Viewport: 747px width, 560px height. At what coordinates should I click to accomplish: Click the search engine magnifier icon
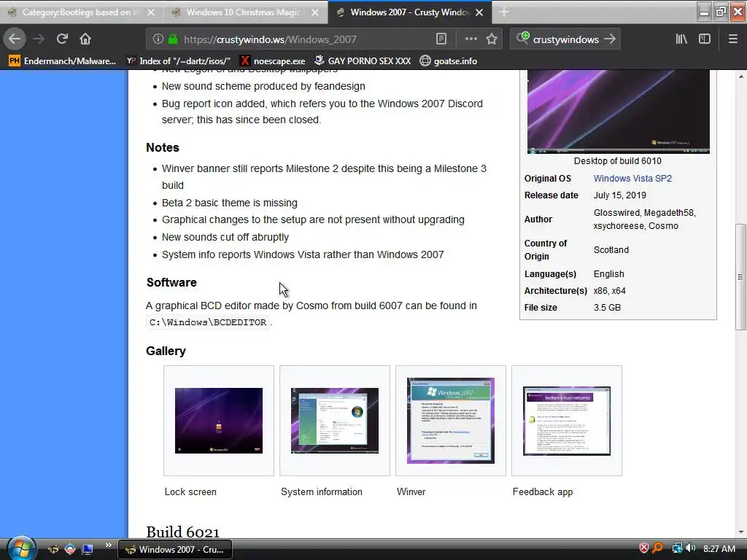[522, 38]
